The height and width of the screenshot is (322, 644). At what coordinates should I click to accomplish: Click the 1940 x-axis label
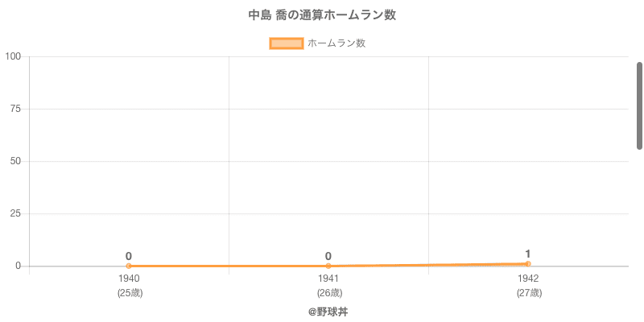(x=129, y=279)
